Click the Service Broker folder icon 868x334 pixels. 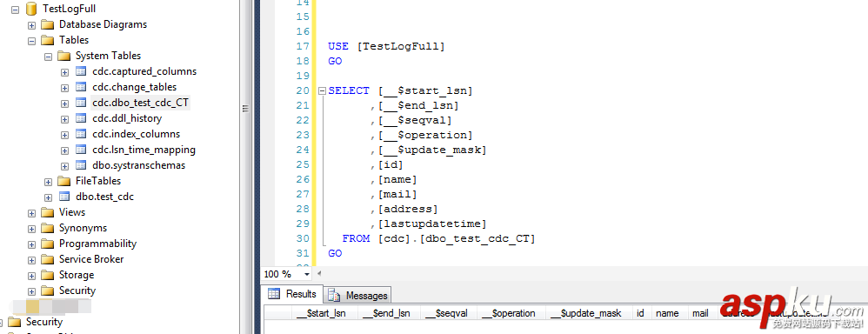(x=48, y=259)
